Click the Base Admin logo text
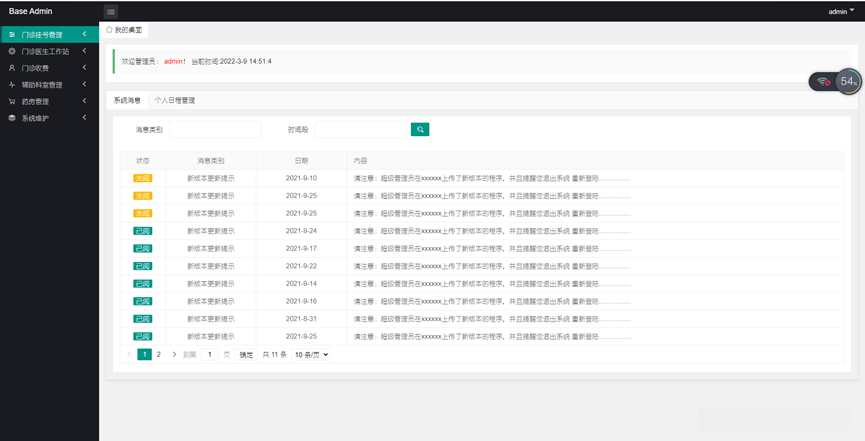 [x=30, y=11]
